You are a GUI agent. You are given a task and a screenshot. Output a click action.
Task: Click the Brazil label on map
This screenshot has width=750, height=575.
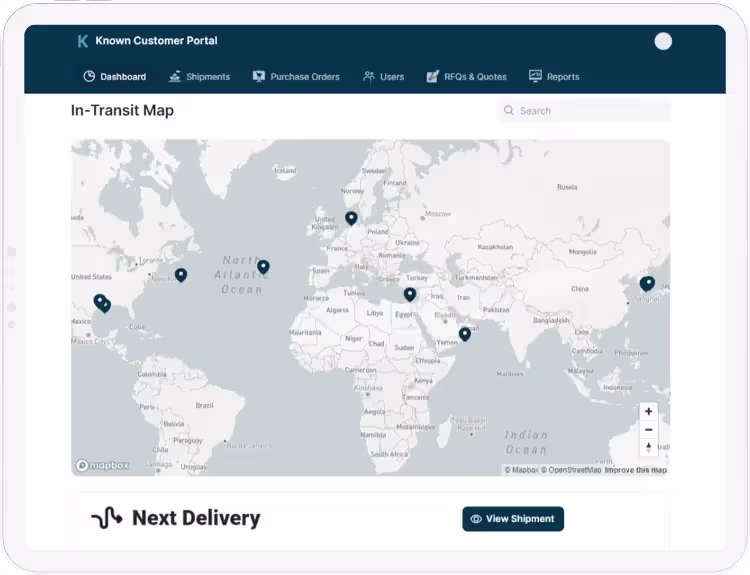coord(204,405)
